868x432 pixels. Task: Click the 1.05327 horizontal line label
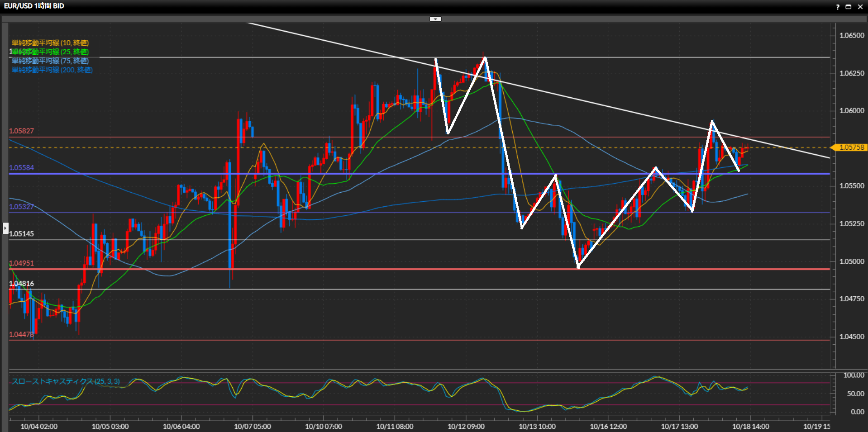(21, 207)
